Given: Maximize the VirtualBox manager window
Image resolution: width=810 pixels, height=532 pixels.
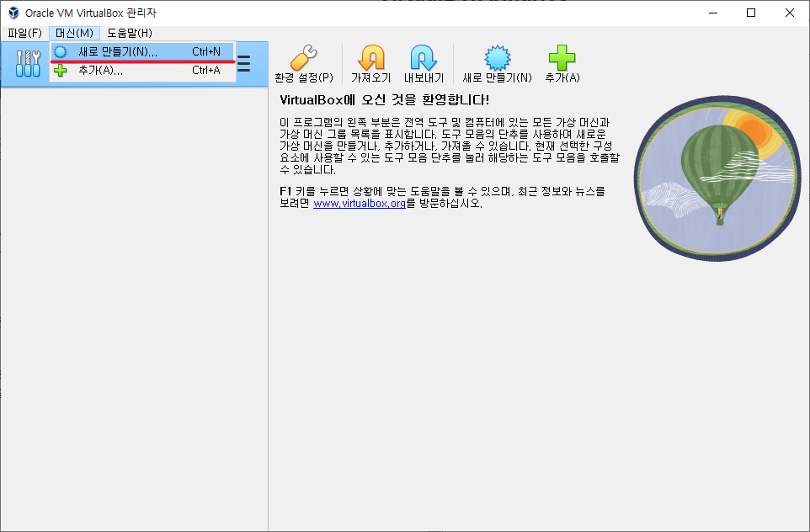Looking at the screenshot, I should coord(751,13).
